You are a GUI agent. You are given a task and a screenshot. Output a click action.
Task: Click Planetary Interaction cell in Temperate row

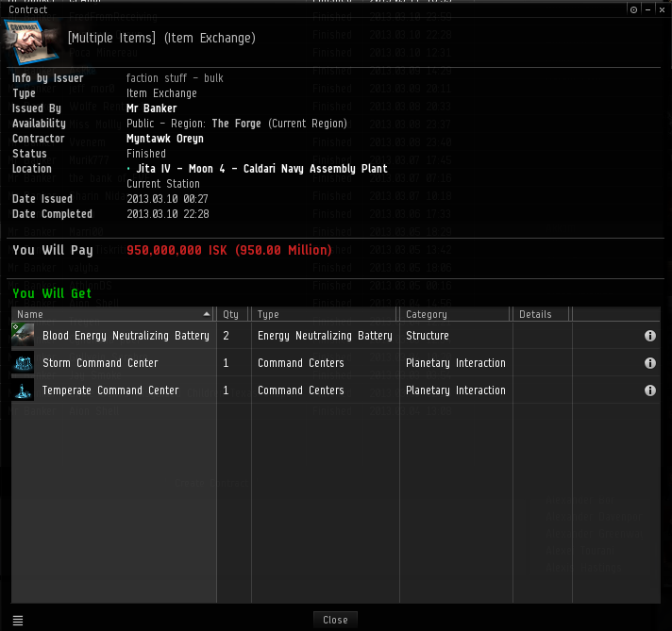(456, 390)
